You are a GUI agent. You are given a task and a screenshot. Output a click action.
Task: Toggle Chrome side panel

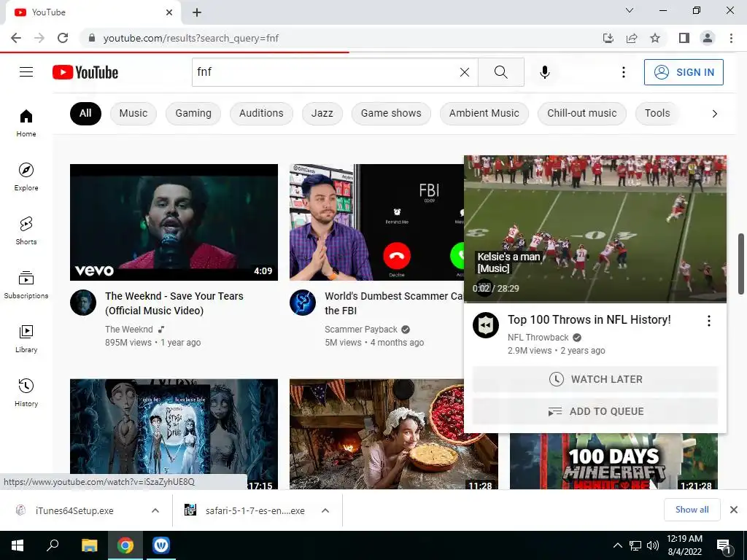[684, 38]
